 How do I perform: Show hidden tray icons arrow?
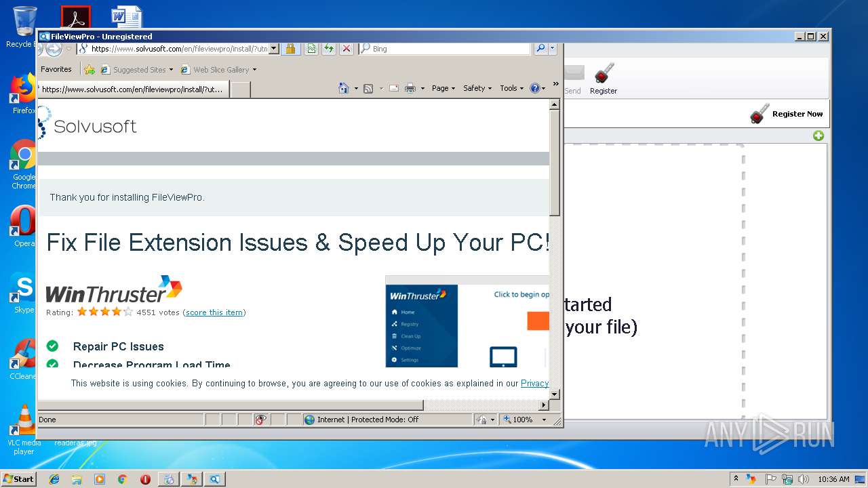[x=736, y=479]
